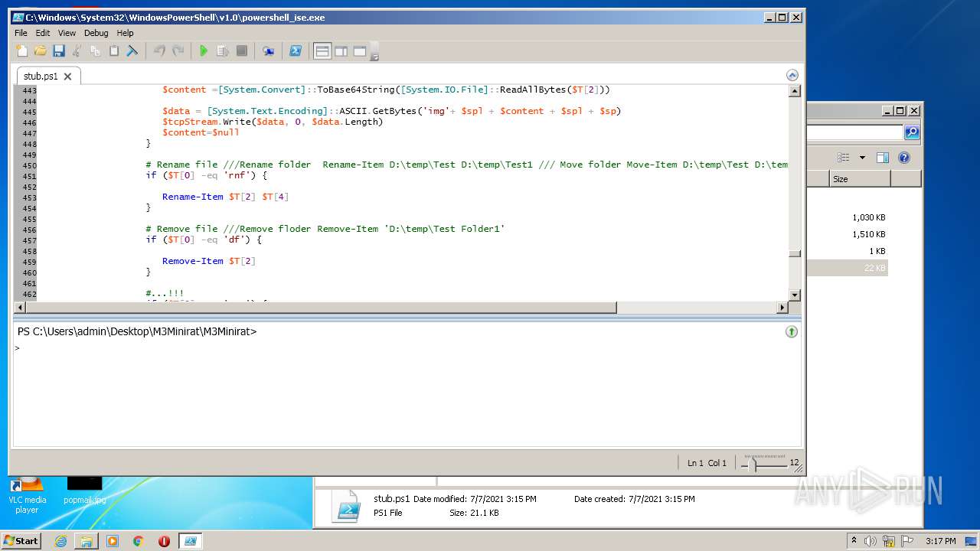The width and height of the screenshot is (980, 551).
Task: Open a new remote PowerShell tab
Action: coord(268,51)
